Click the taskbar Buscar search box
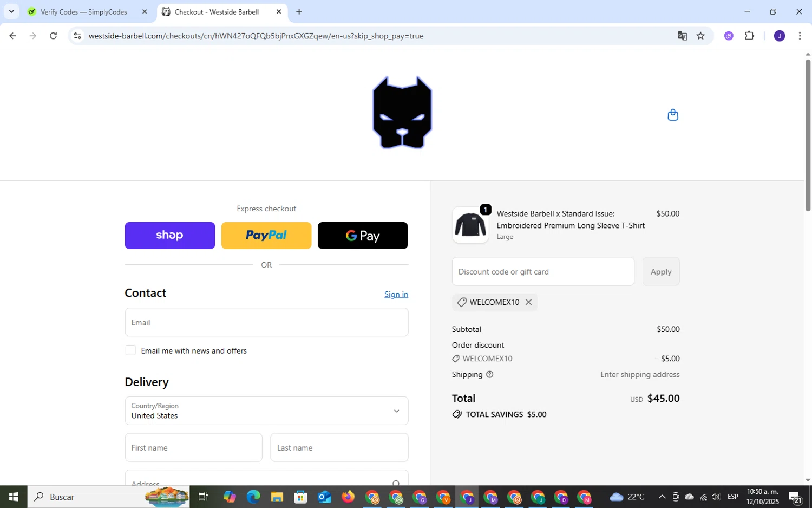 108,497
